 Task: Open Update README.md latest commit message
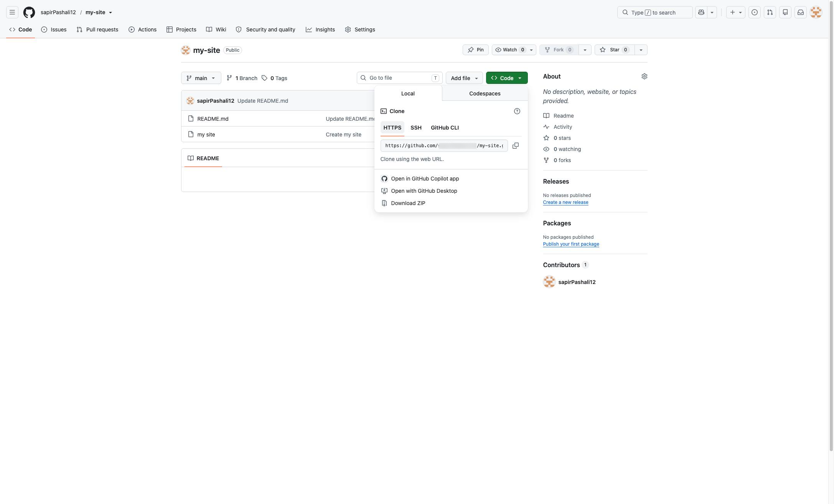[x=263, y=101]
